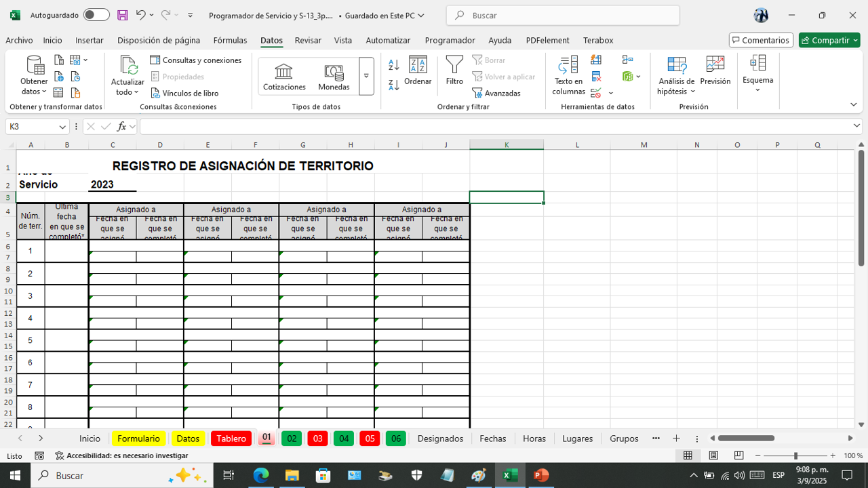Click the Data Model cube icon
868x488 pixels.
pos(627,77)
